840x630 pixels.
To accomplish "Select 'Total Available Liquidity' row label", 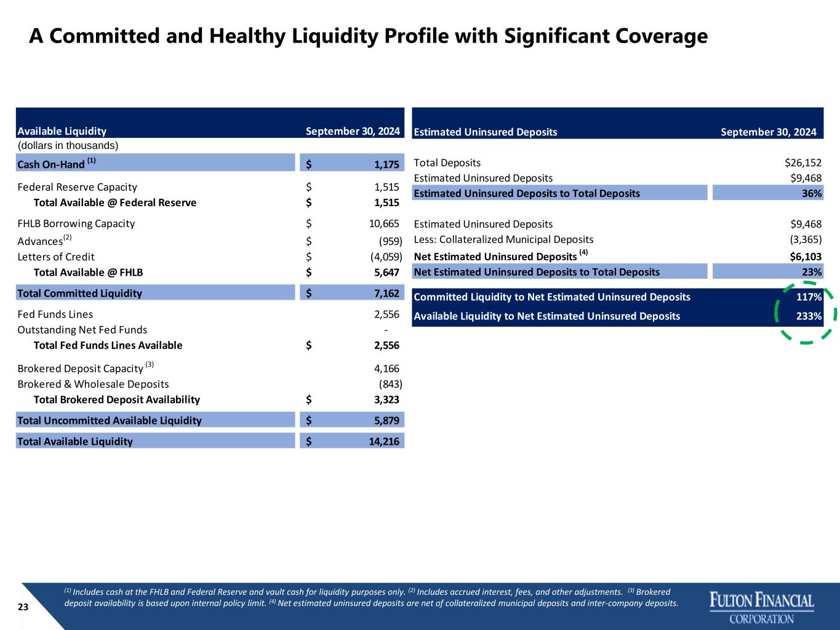I will click(75, 442).
